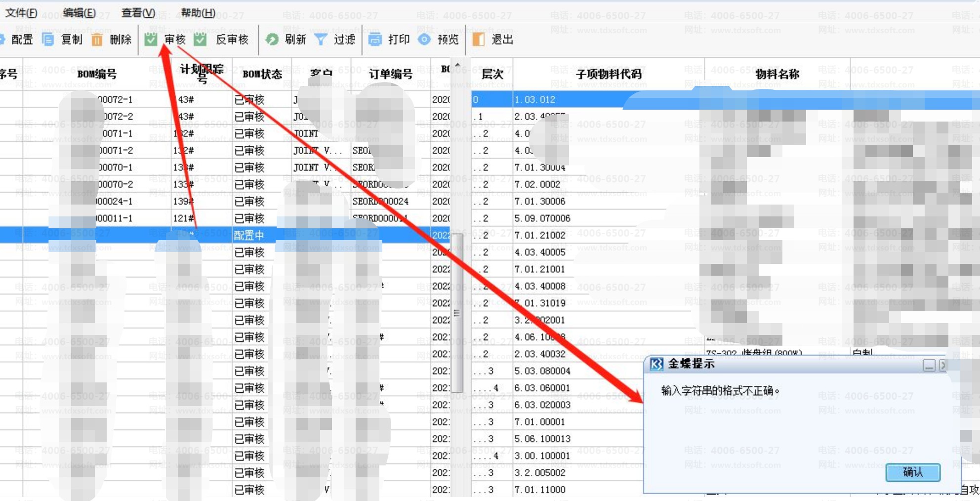Click the 子项物料代码 column header

click(x=609, y=74)
